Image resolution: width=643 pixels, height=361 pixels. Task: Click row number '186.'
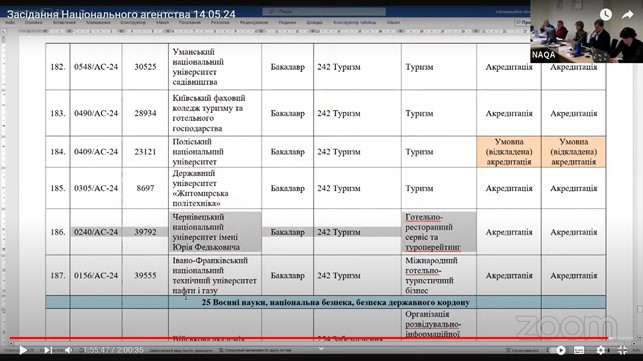click(58, 232)
